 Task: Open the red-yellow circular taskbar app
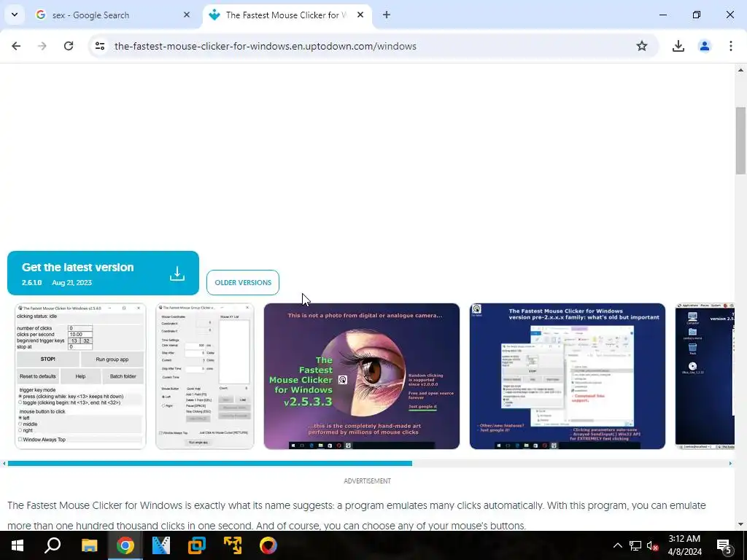(x=268, y=545)
